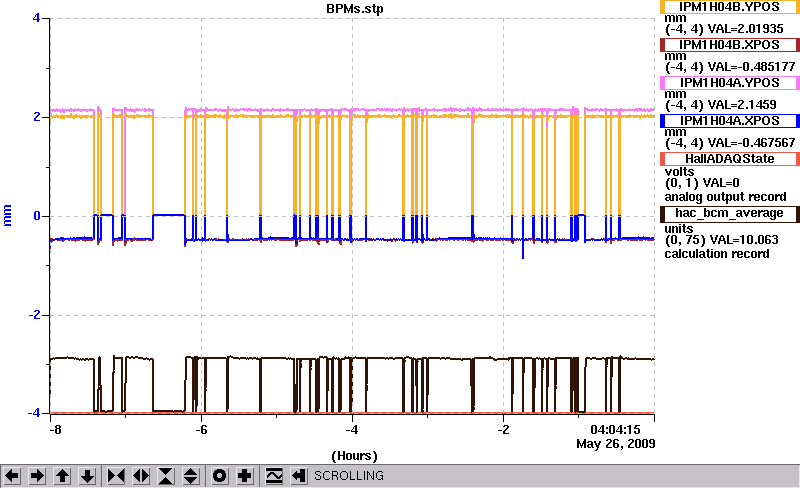
Task: Click the 'calculation record' description
Action: click(717, 254)
